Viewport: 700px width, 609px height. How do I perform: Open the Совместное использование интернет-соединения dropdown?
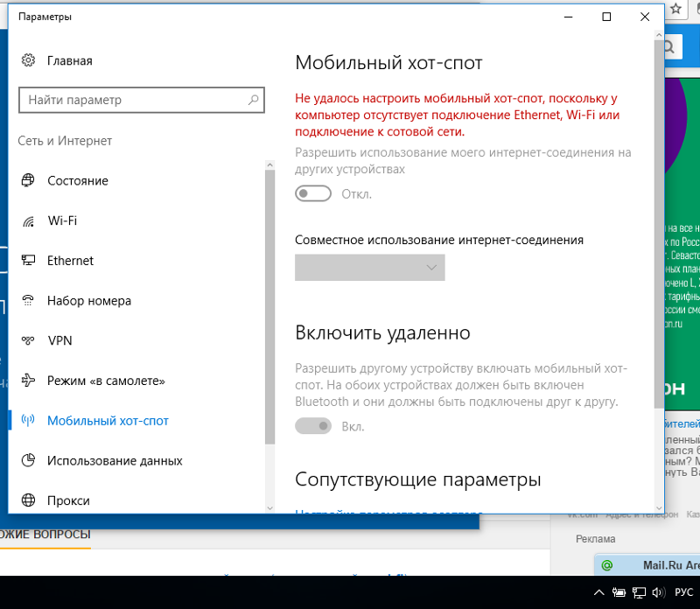point(369,268)
